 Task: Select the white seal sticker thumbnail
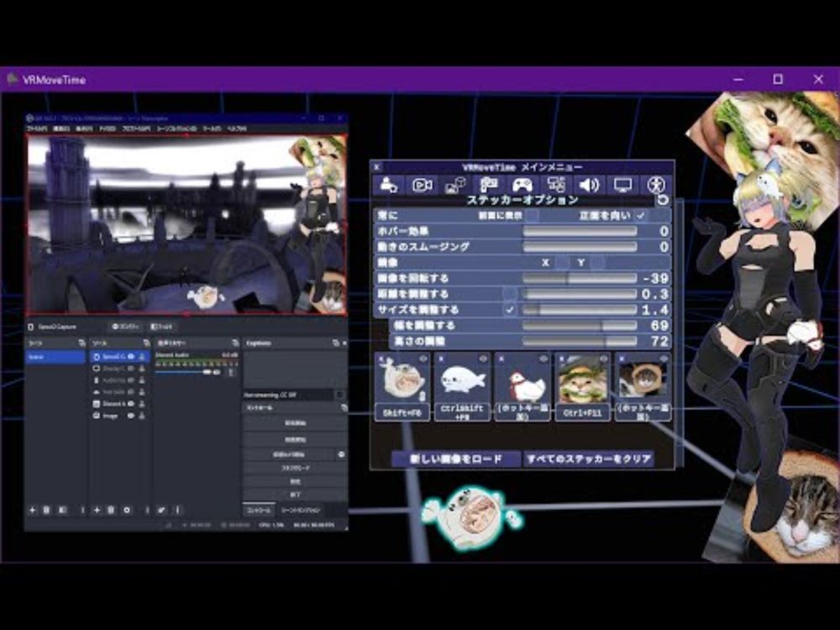pos(462,381)
